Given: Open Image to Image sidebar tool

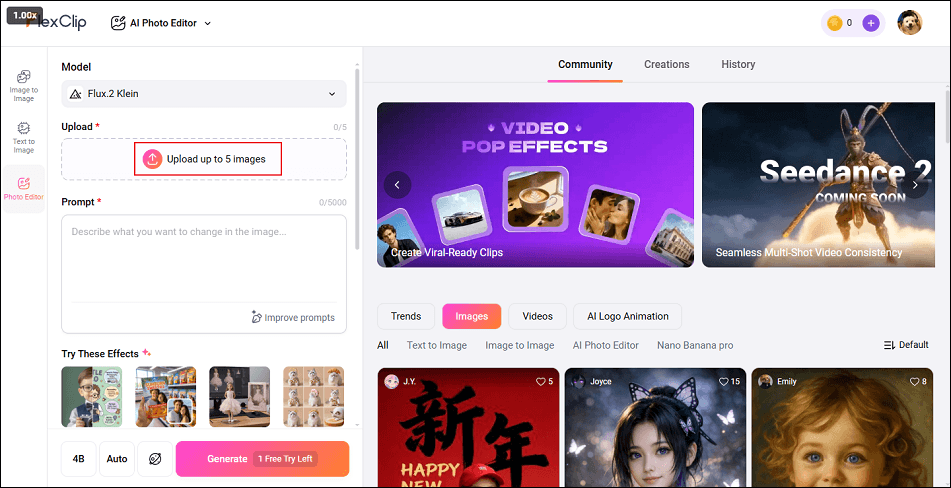Looking at the screenshot, I should (x=24, y=86).
